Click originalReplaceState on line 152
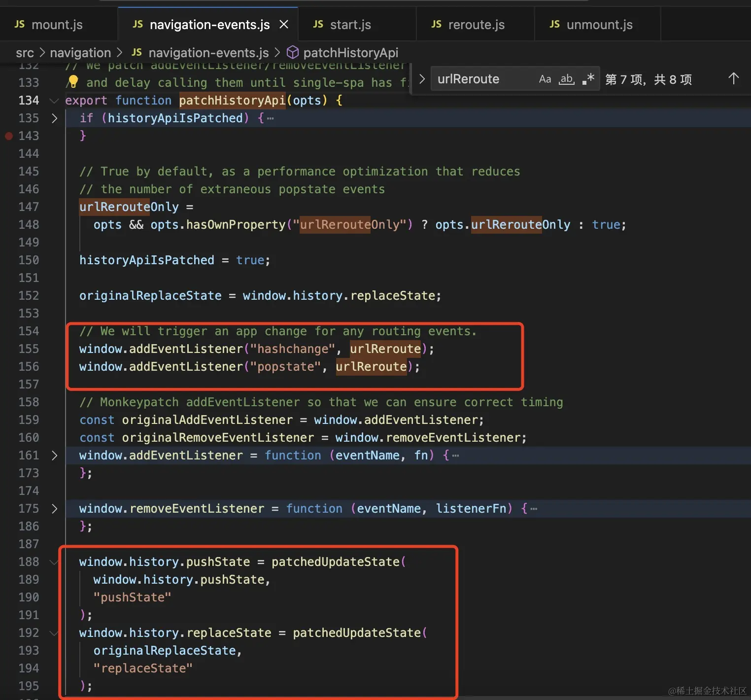The width and height of the screenshot is (751, 700). click(150, 296)
